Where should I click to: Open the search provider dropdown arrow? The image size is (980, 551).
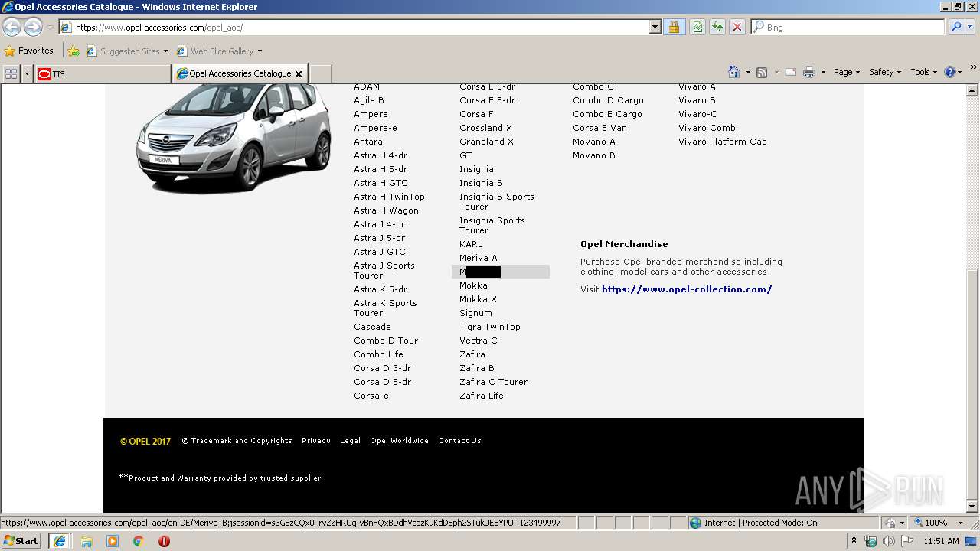(972, 27)
